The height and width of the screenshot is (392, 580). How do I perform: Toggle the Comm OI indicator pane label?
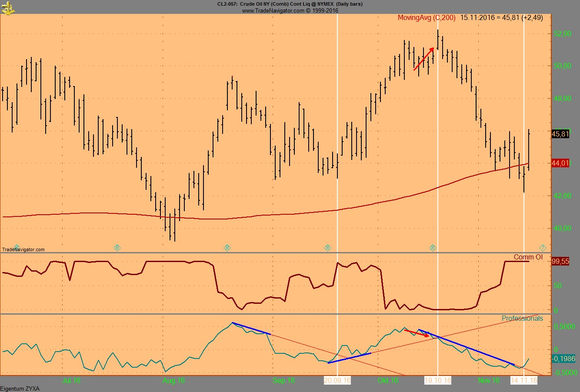[528, 257]
